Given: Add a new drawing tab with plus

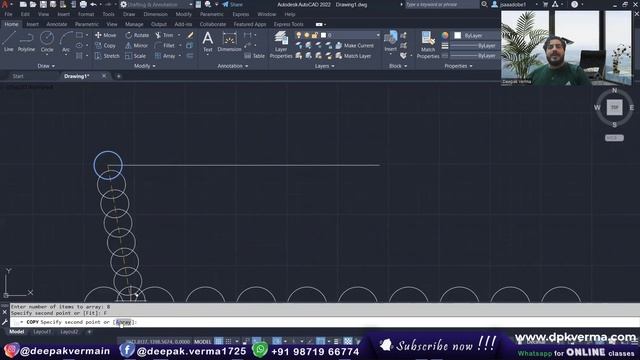Looking at the screenshot, I should pos(118,76).
